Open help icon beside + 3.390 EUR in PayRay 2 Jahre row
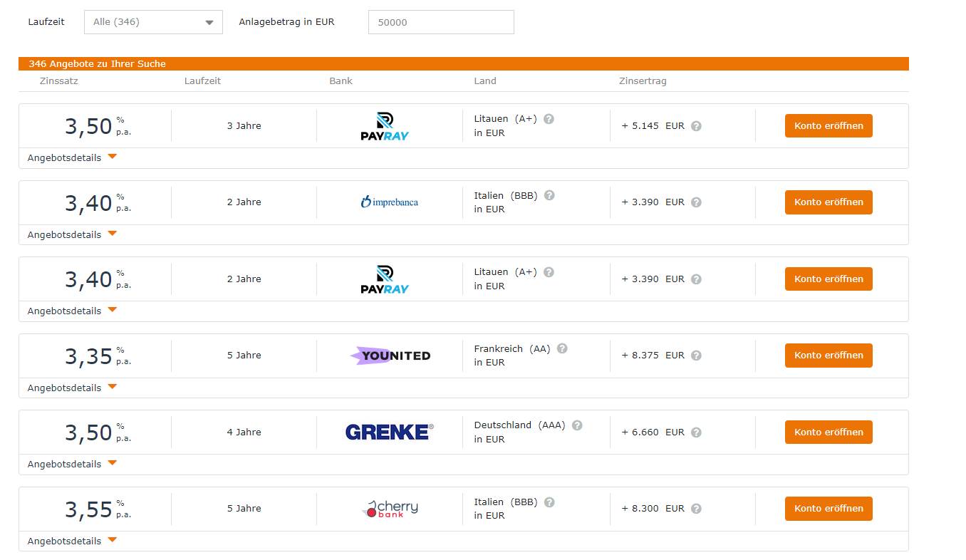This screenshot has width=966, height=560. click(696, 279)
